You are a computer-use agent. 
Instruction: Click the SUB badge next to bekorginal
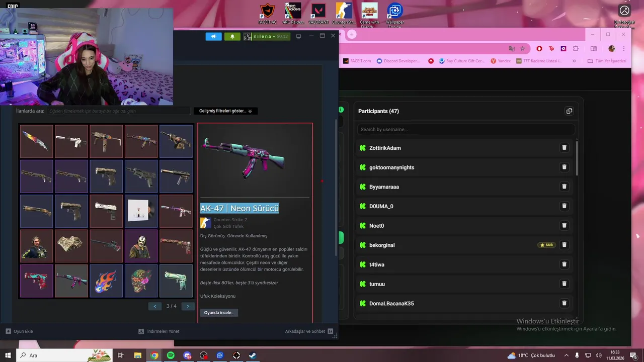click(x=547, y=245)
